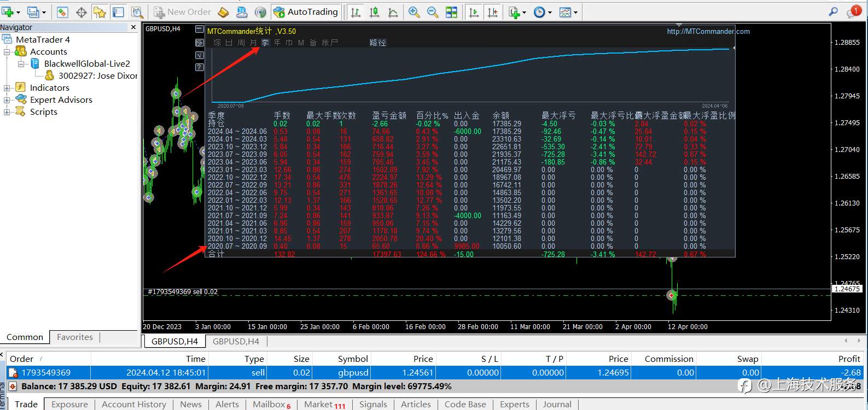Image resolution: width=868 pixels, height=410 pixels.
Task: Toggle AutoTrading on or off
Action: [306, 11]
